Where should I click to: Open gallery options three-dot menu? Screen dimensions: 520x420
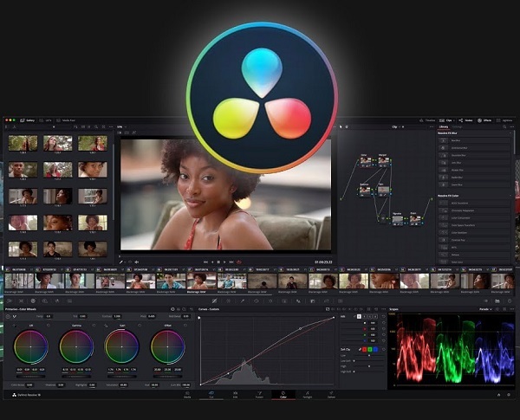[111, 126]
